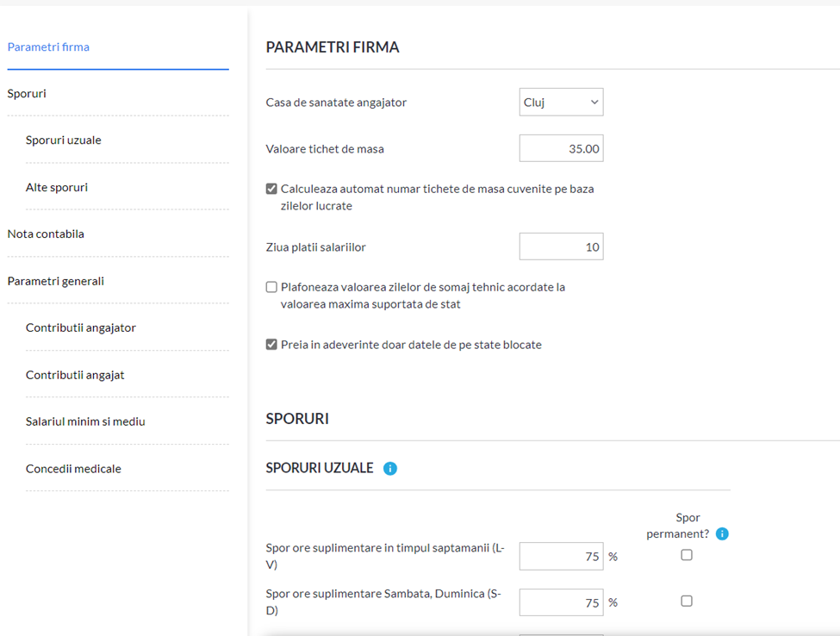Open Concedii medicale sidebar entry
840x636 pixels.
(x=73, y=469)
